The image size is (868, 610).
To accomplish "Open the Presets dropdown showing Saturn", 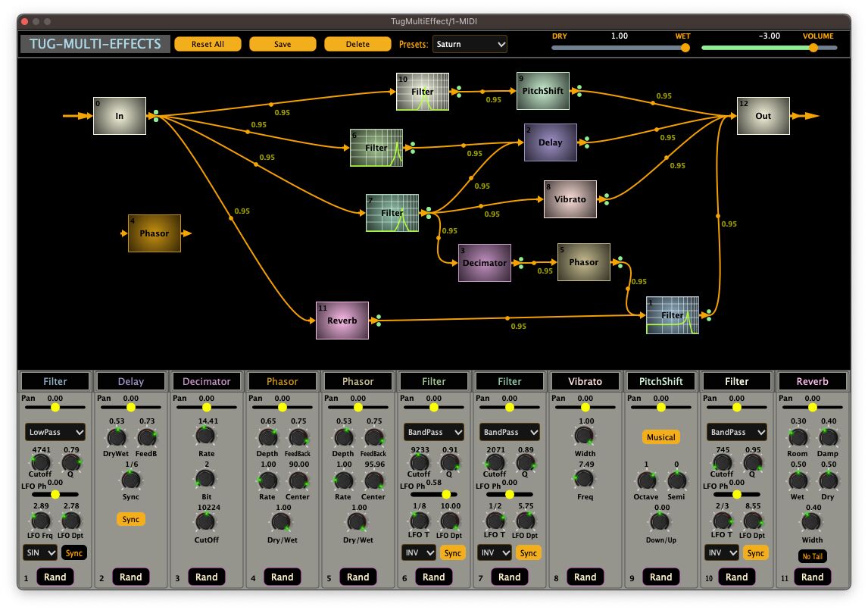I will [x=470, y=44].
